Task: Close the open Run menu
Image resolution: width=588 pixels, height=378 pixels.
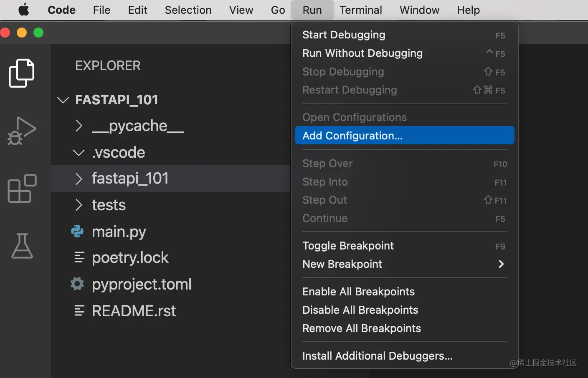Action: (x=312, y=10)
